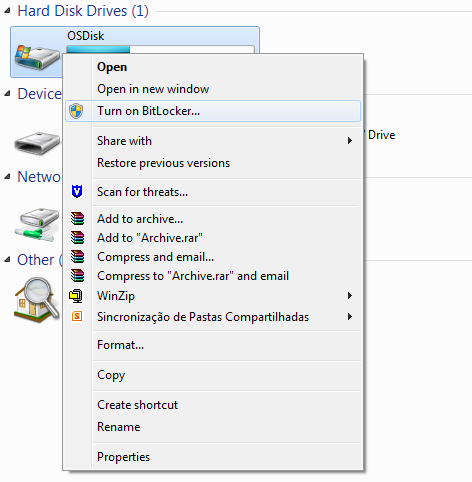Click the WinRAR icon beside Add to "Archive.rar"
The image size is (472, 482).
[x=77, y=238]
